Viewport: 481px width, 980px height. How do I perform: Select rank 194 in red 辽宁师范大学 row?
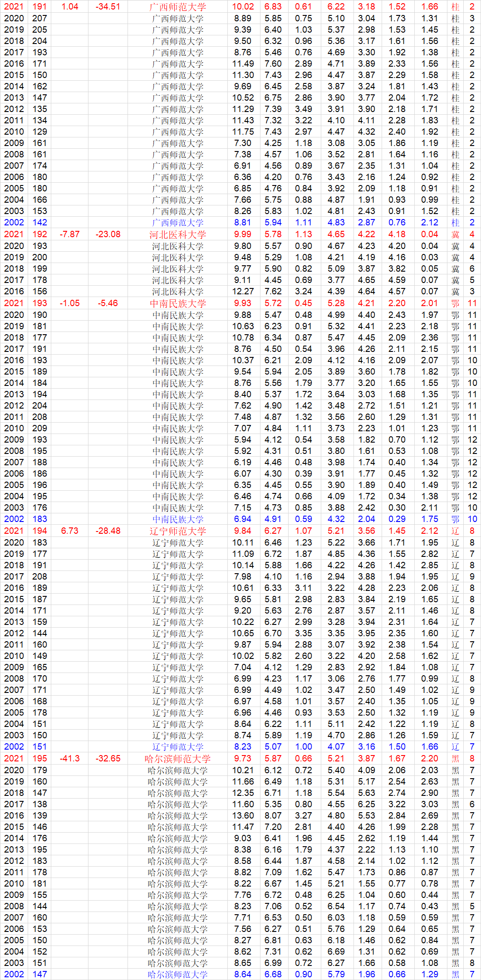pyautogui.click(x=40, y=531)
